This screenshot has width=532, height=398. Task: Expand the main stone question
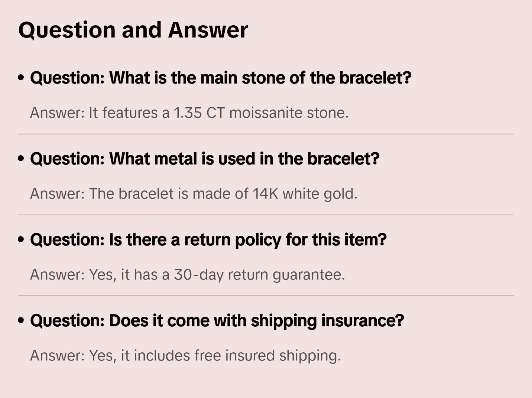(x=221, y=78)
